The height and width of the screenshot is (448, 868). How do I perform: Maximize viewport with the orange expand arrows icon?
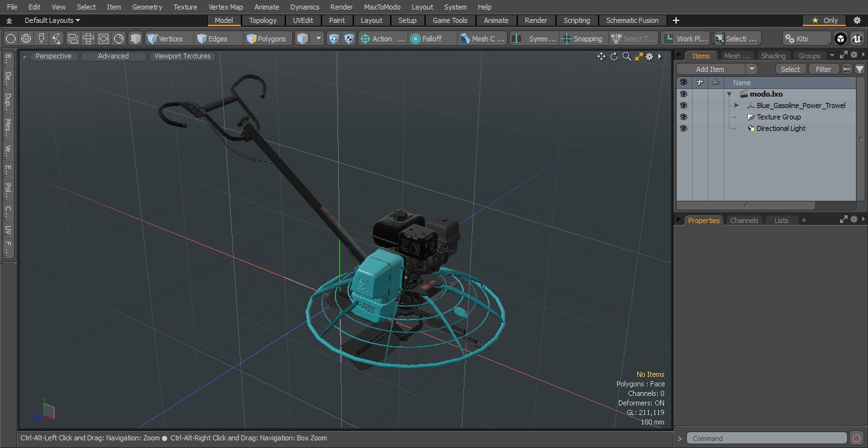639,57
